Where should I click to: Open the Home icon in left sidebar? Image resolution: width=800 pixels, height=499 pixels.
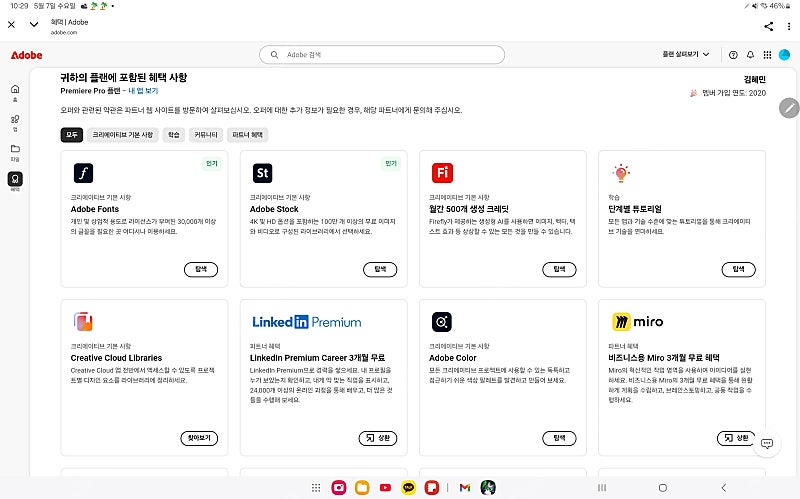[x=15, y=89]
